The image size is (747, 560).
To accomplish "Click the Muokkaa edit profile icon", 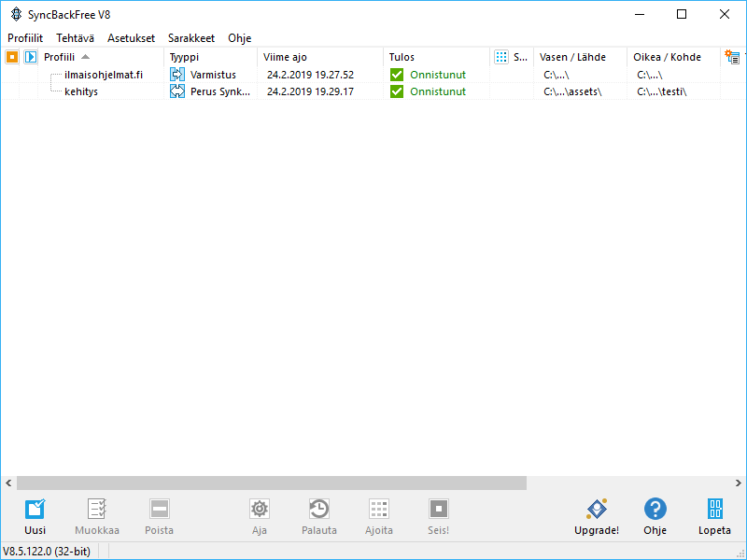I will pyautogui.click(x=97, y=509).
